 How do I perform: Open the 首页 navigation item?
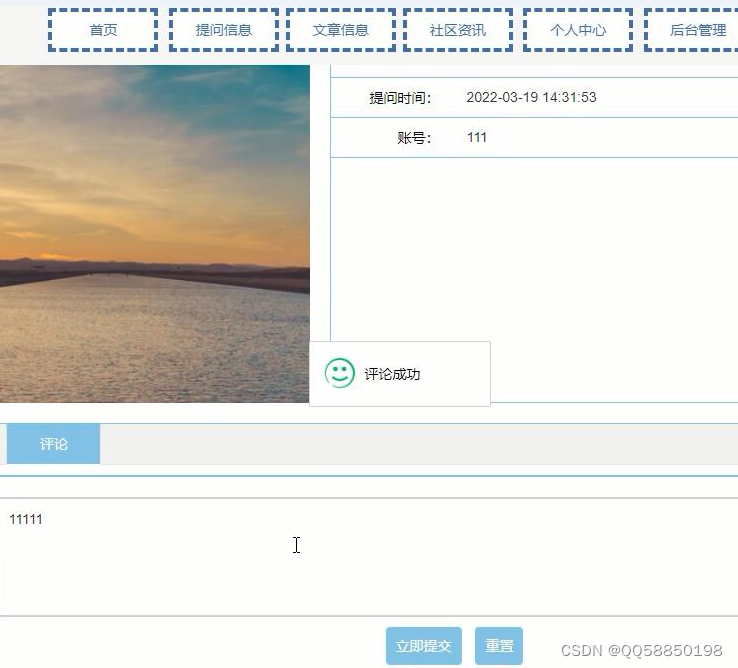[103, 30]
